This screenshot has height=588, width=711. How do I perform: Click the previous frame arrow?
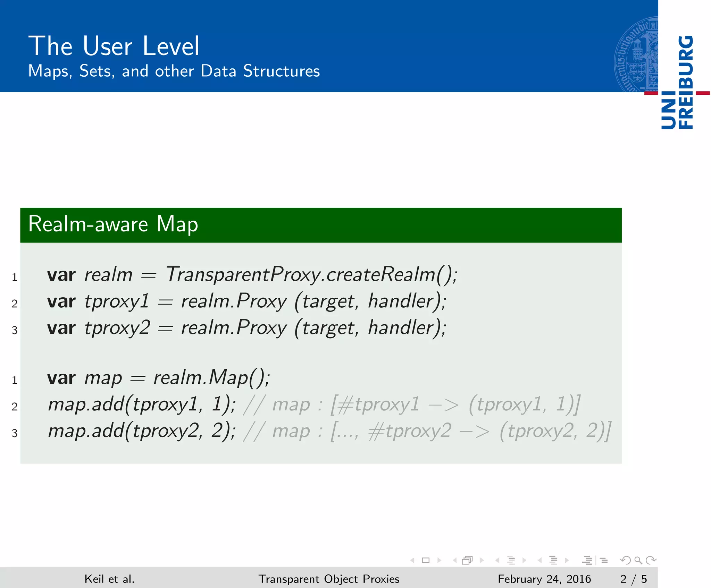[455, 560]
